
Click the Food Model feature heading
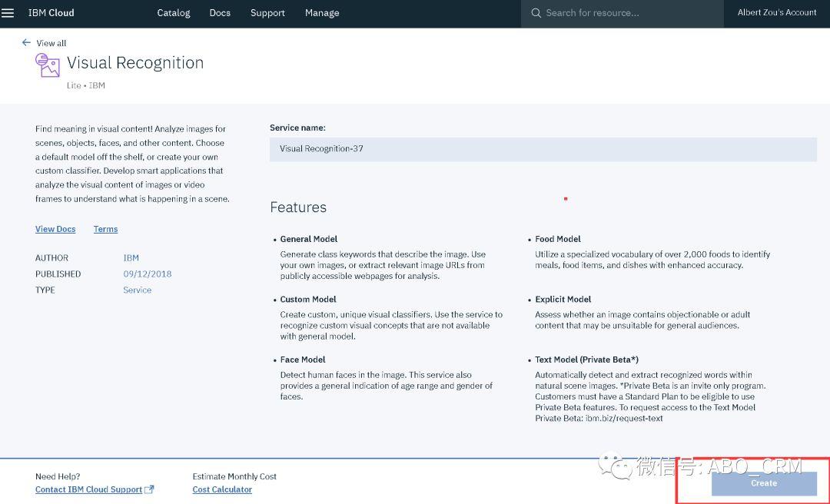pos(558,239)
